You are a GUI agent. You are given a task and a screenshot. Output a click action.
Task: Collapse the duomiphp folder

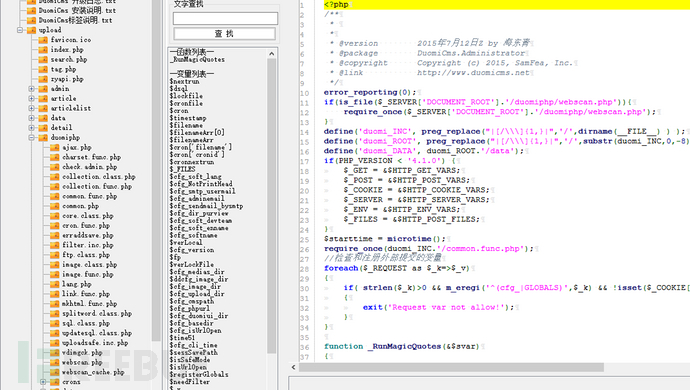pos(31,137)
